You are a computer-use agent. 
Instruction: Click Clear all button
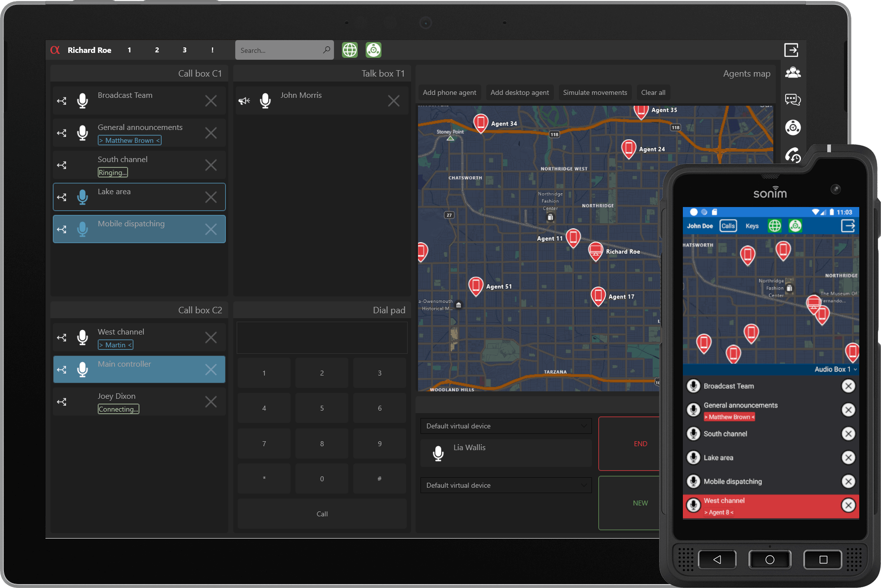pyautogui.click(x=653, y=92)
